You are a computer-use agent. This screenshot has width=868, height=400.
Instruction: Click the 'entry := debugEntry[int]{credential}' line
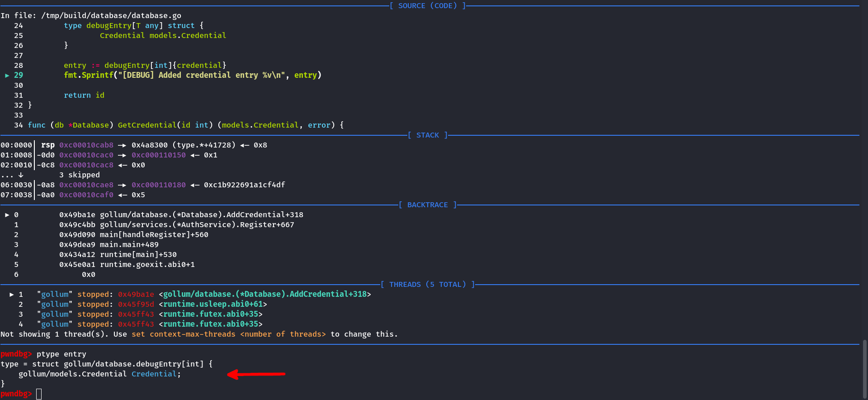145,66
